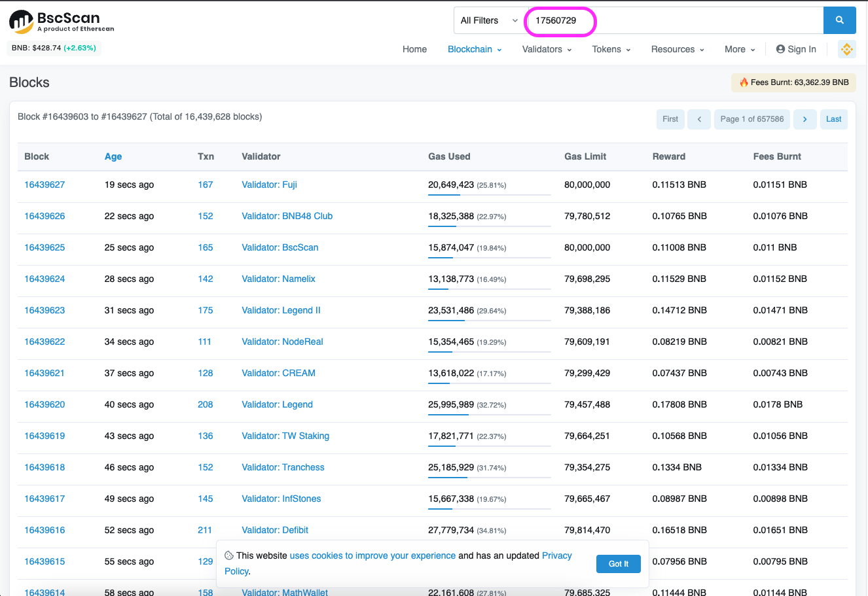Click the Fees Burnt 63,362.39 BNB badge
Viewport: 868px width, 596px height.
point(793,82)
